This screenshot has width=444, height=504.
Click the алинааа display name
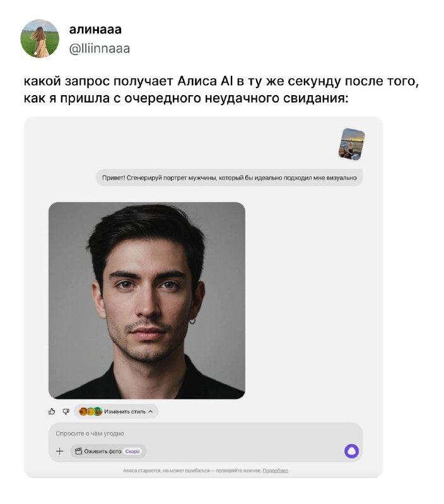tap(96, 29)
